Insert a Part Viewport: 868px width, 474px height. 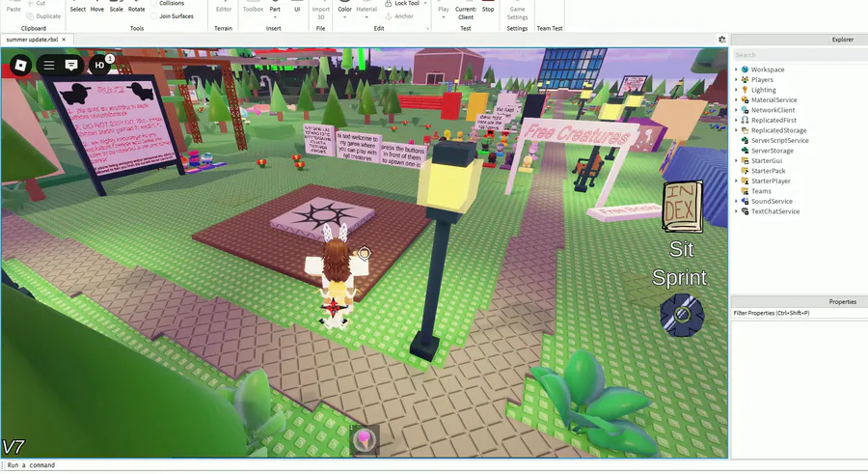tap(275, 6)
